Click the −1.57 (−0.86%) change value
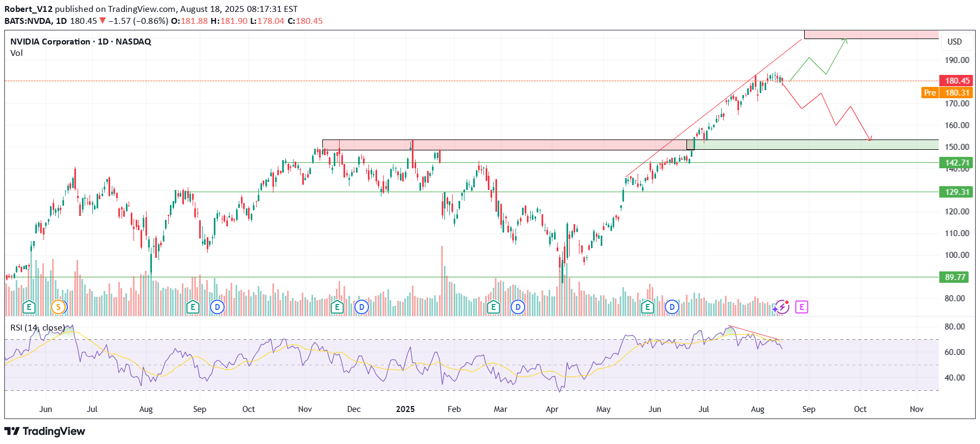The width and height of the screenshot is (980, 444). pyautogui.click(x=138, y=21)
